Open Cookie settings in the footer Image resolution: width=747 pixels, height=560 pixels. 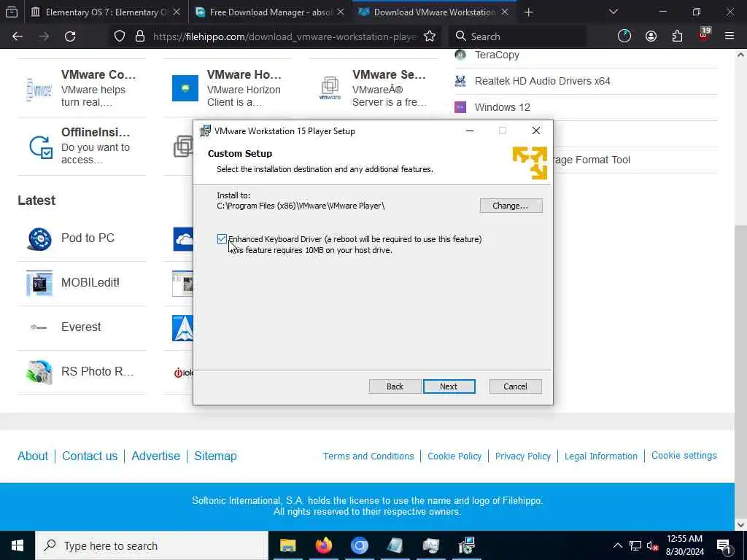pyautogui.click(x=684, y=456)
